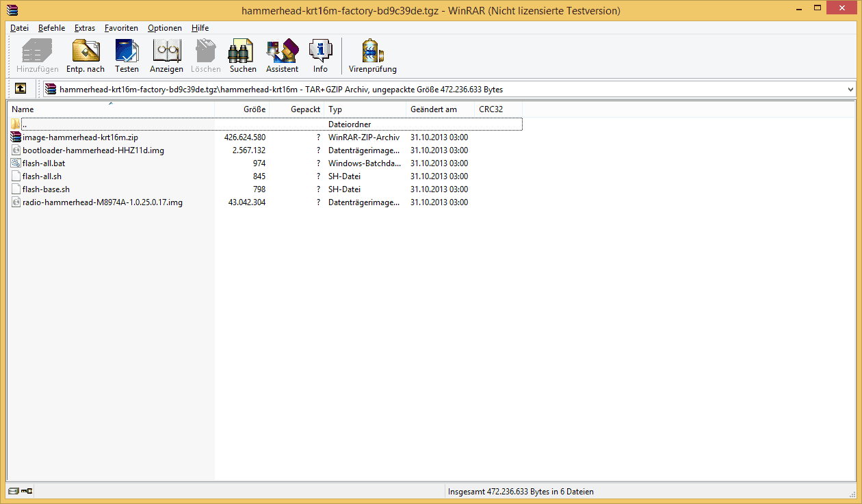862x504 pixels.
Task: Sort by the Name column header
Action: coord(112,109)
